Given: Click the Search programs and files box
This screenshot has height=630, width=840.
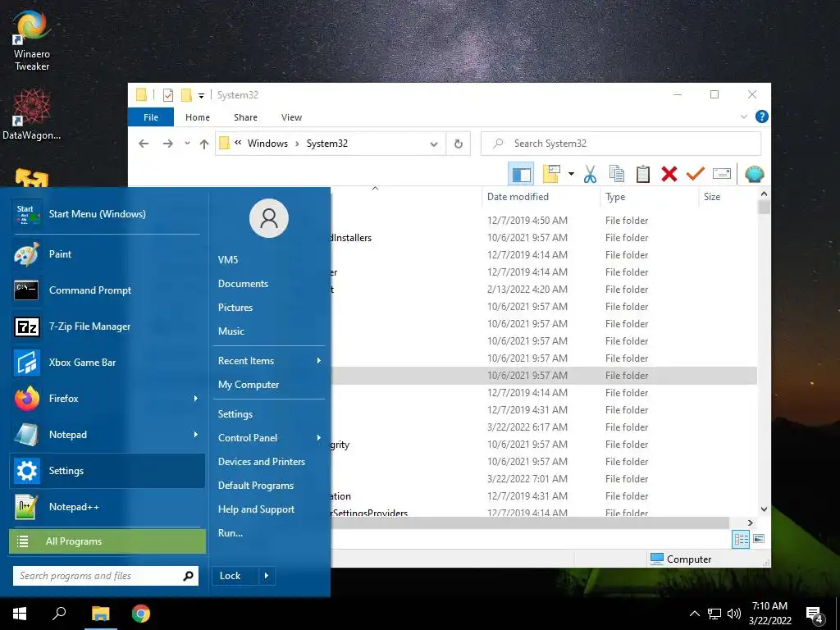Looking at the screenshot, I should click(x=106, y=576).
